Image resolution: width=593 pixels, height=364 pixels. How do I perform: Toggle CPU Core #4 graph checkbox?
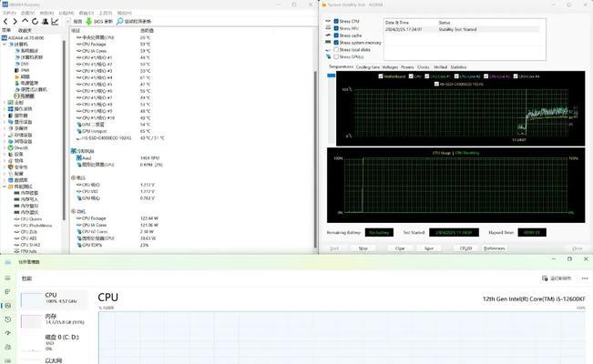click(x=516, y=76)
